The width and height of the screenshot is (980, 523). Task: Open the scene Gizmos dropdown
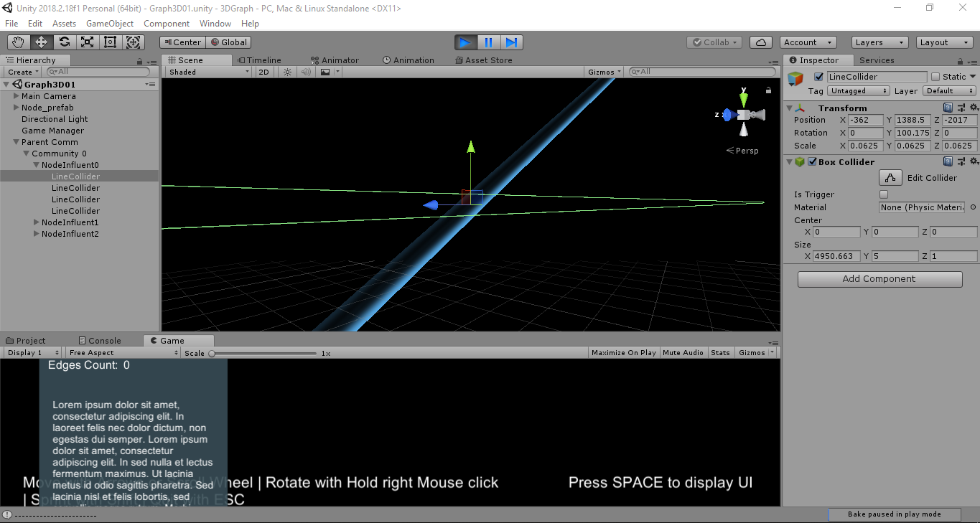pos(605,72)
